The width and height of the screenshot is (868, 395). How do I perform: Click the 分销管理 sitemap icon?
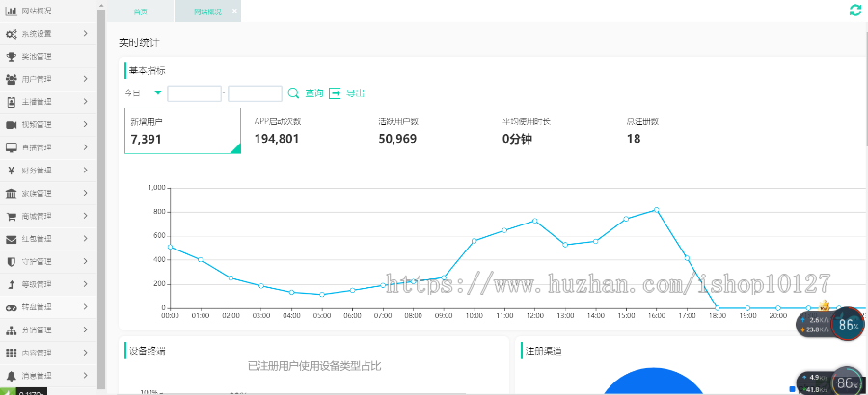point(11,330)
